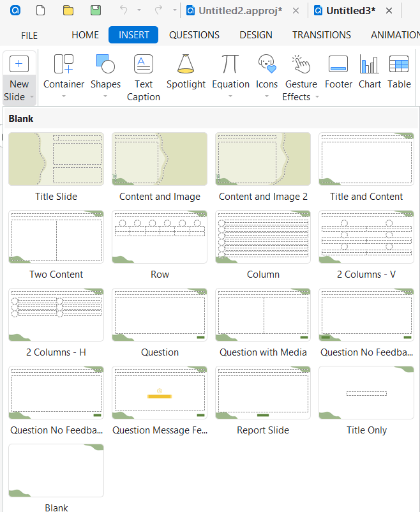Select the Question with Media layout
This screenshot has height=512, width=420.
pyautogui.click(x=263, y=315)
